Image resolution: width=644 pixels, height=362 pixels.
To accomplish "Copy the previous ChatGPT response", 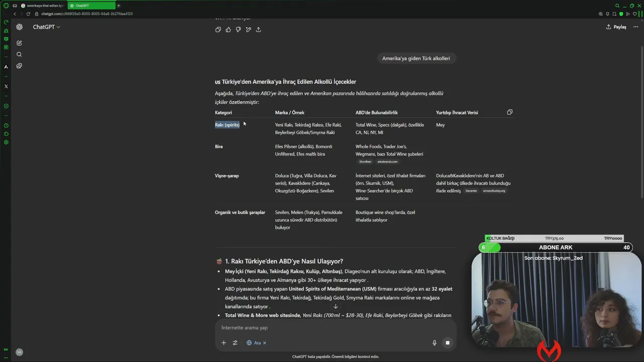I will (218, 30).
